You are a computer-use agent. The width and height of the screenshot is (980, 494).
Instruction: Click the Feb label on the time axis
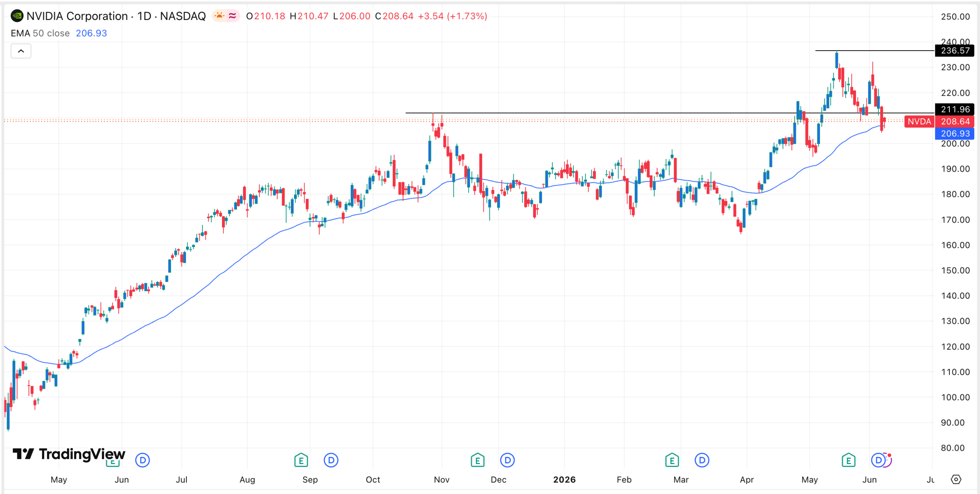(x=624, y=479)
